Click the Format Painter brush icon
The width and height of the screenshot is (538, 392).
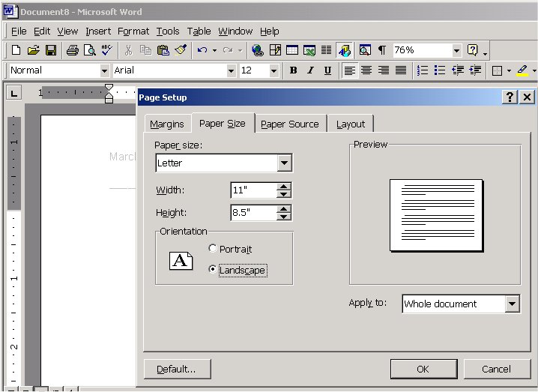click(x=180, y=50)
